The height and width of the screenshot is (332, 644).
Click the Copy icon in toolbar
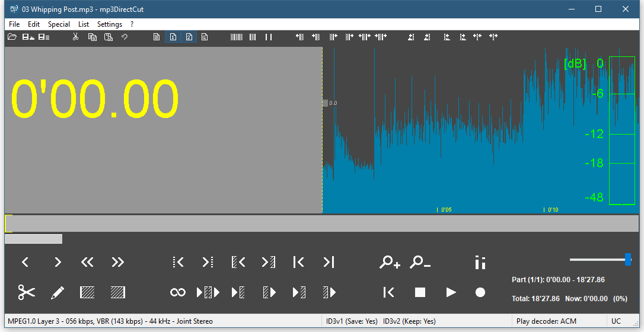point(93,37)
